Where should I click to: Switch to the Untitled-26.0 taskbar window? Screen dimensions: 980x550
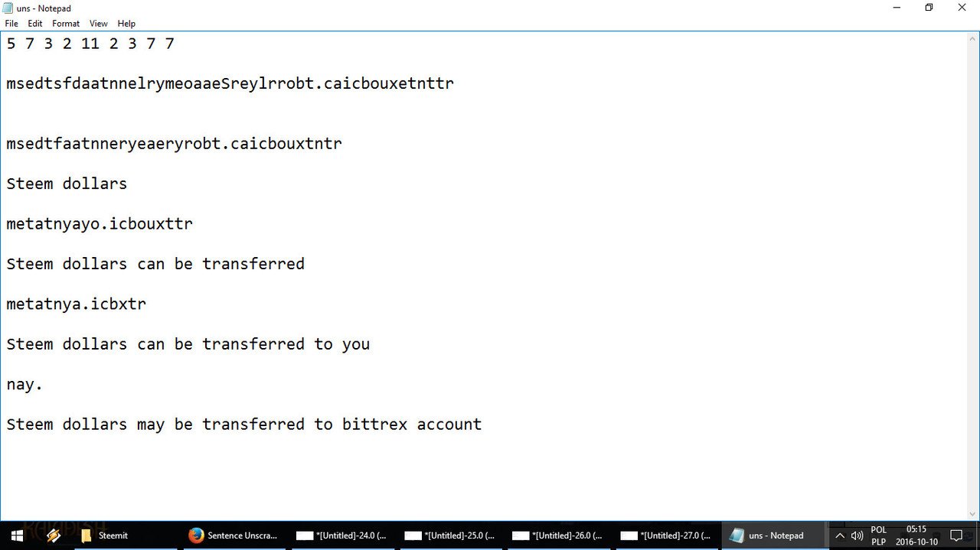click(557, 535)
